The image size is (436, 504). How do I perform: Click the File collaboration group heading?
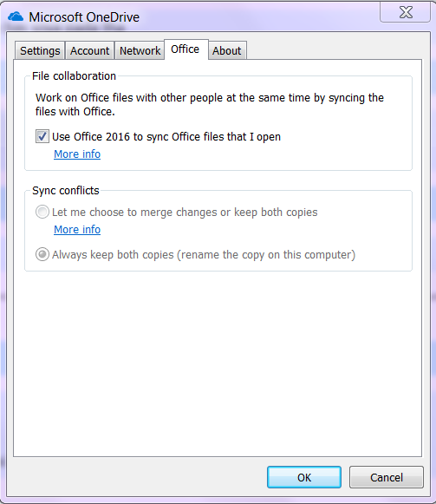(x=74, y=76)
